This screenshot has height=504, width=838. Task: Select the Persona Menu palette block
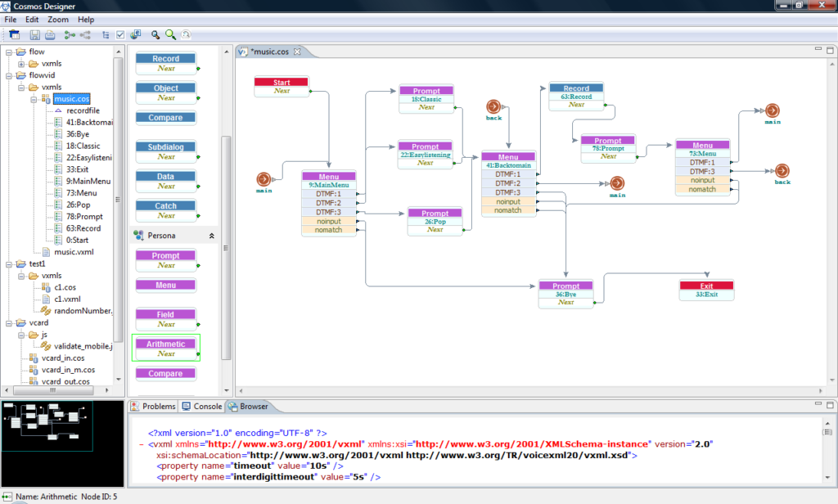[165, 286]
